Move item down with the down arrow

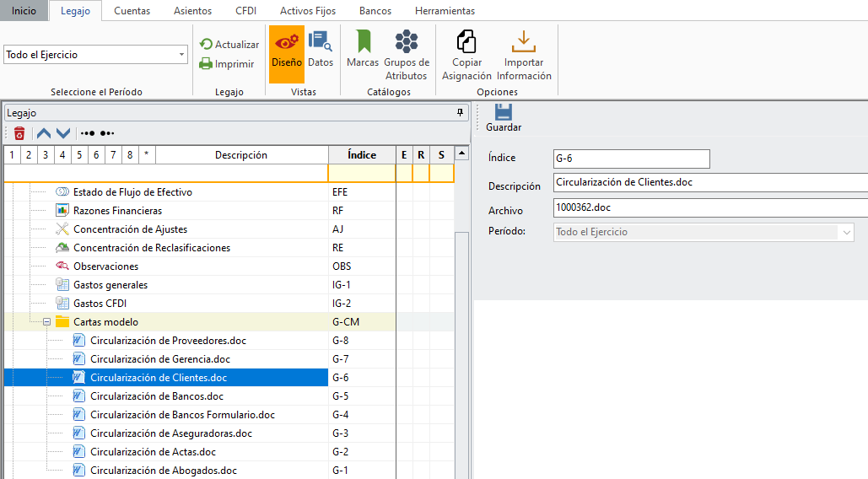(63, 133)
